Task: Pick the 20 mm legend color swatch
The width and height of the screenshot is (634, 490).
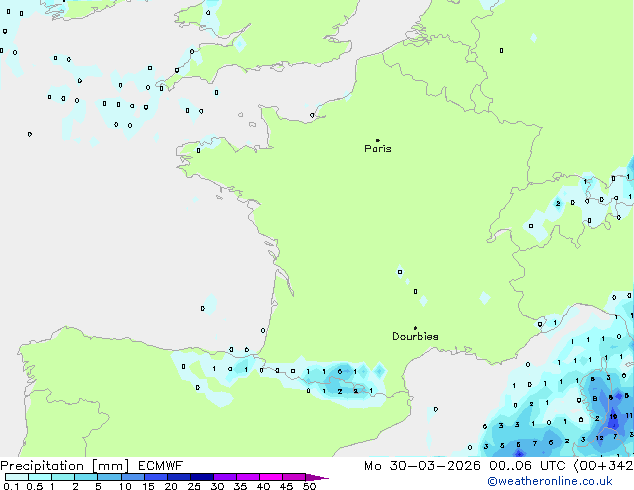Action: point(178,477)
